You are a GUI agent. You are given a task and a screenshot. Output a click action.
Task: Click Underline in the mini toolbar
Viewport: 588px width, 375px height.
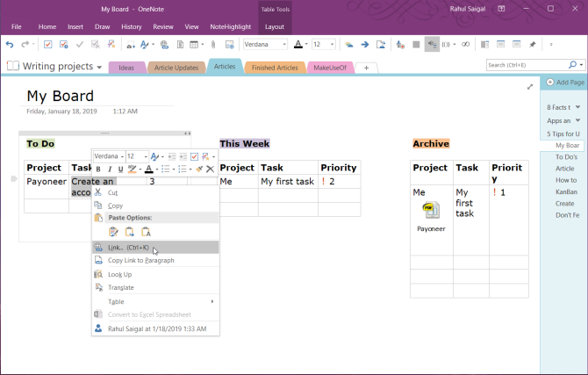[119, 169]
